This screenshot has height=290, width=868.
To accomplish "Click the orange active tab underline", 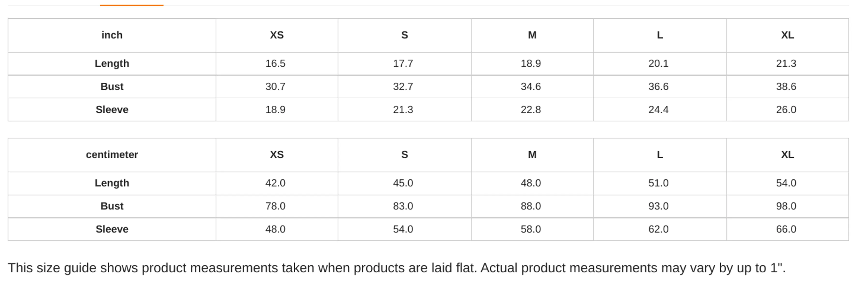I will coord(132,5).
